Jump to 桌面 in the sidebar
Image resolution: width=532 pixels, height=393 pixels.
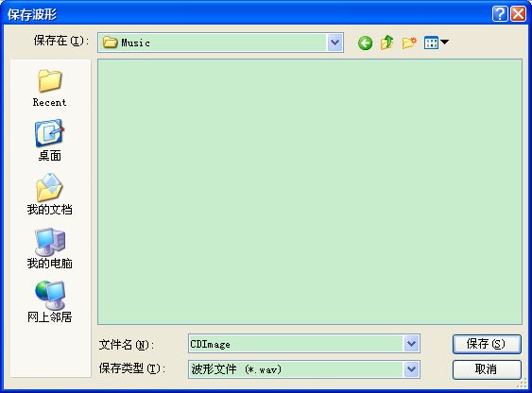(x=50, y=141)
